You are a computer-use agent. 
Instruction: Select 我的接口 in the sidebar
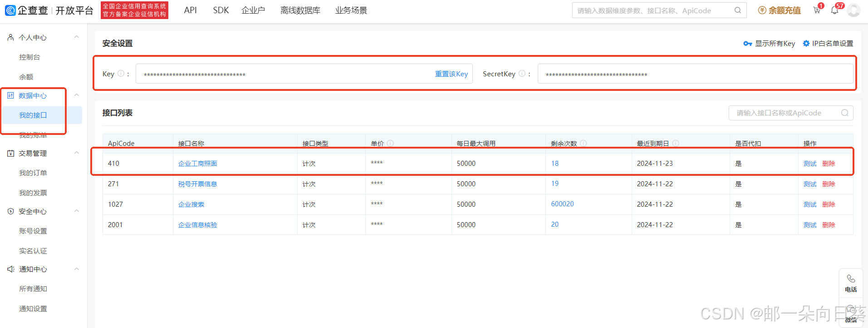coord(42,115)
